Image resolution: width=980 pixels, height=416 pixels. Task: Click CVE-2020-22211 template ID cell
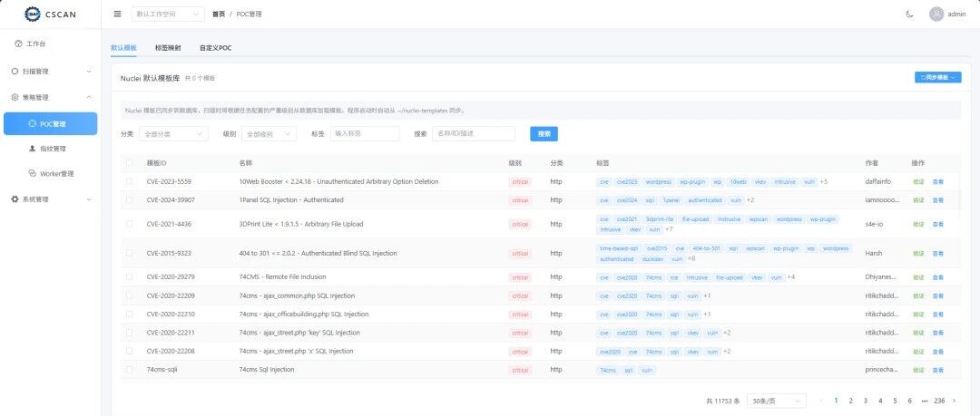pyautogui.click(x=171, y=333)
